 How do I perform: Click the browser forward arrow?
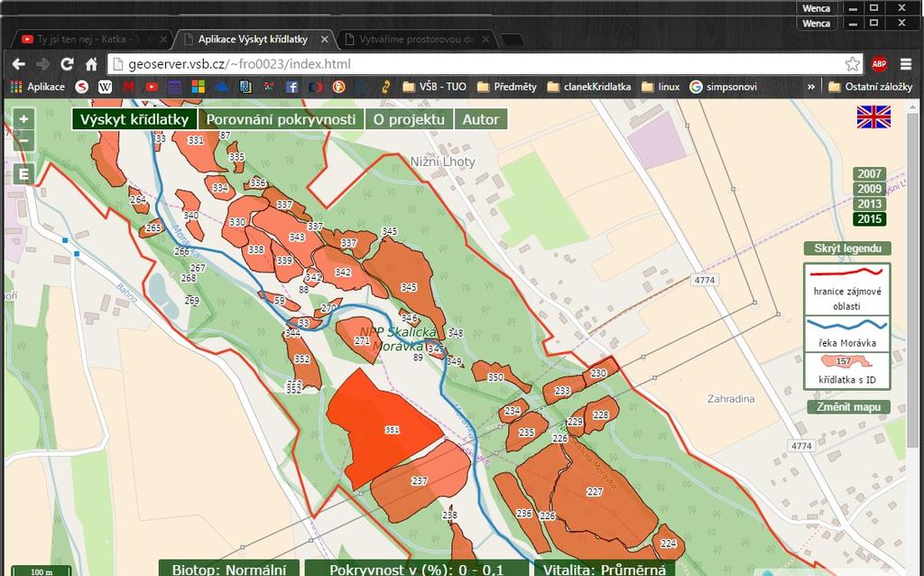point(42,64)
